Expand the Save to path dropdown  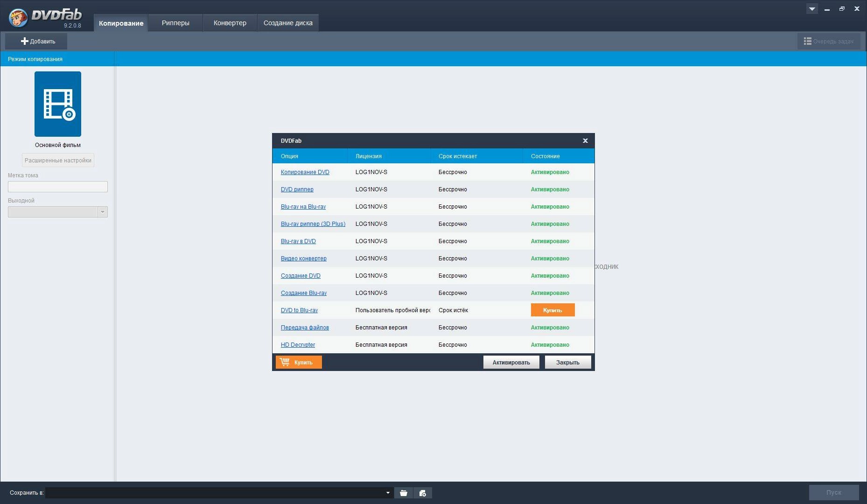(388, 493)
